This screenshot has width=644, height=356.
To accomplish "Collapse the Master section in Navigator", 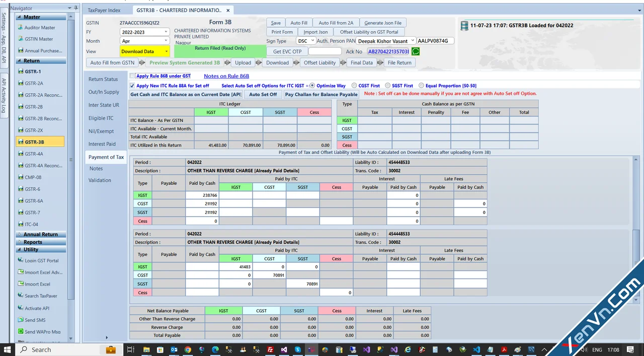I will click(41, 17).
